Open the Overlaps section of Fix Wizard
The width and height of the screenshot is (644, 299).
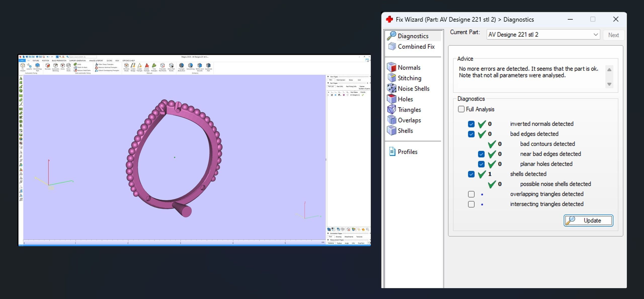[x=409, y=120]
